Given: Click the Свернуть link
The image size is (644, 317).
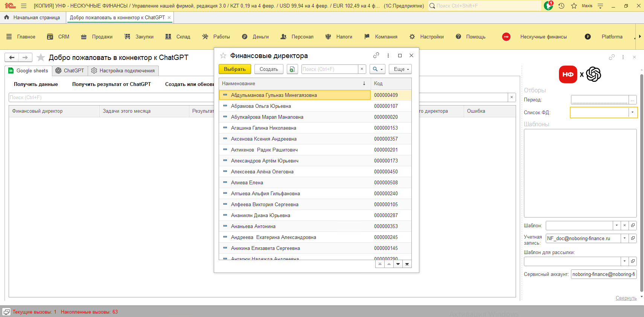Looking at the screenshot, I should (626, 298).
